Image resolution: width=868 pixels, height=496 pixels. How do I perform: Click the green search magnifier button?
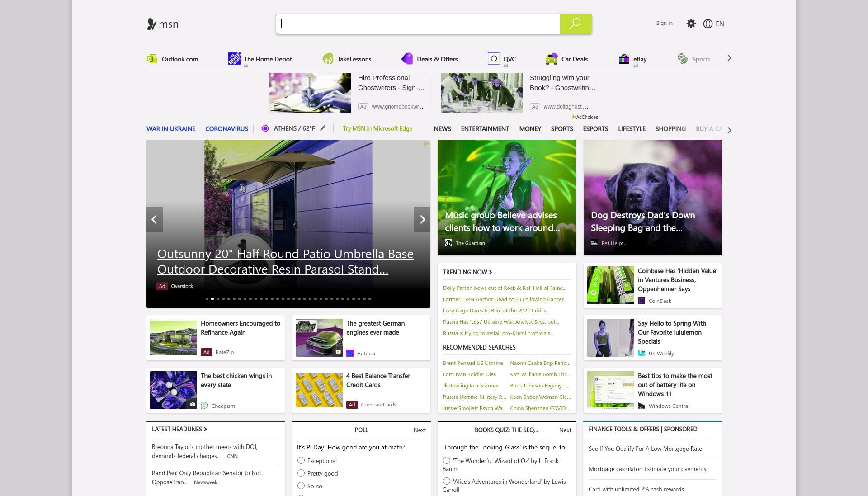(x=576, y=24)
